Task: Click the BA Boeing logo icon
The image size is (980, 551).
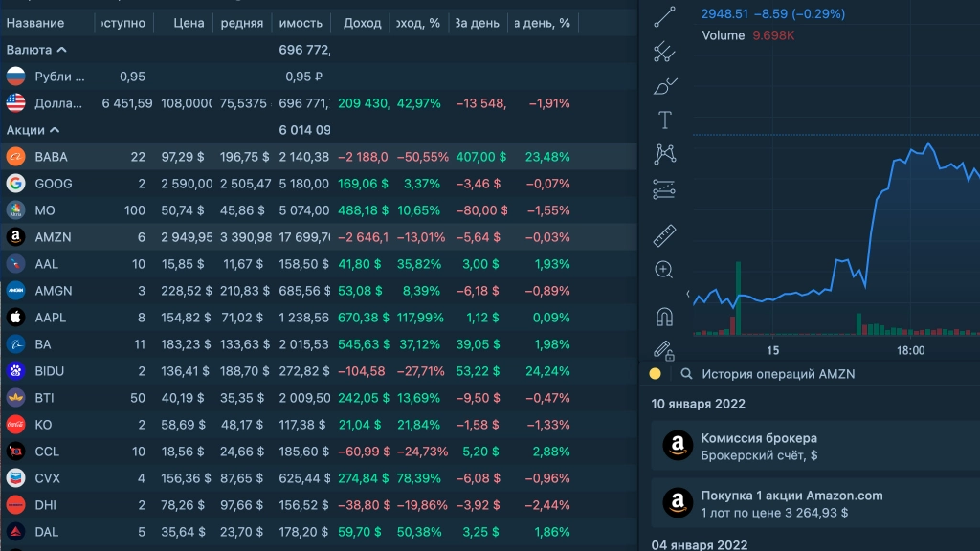Action: pos(15,344)
